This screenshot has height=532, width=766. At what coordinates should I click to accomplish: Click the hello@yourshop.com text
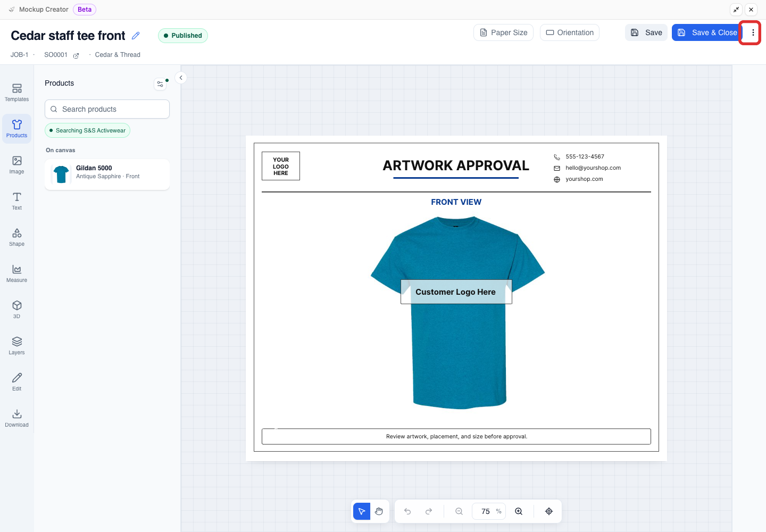tap(593, 168)
